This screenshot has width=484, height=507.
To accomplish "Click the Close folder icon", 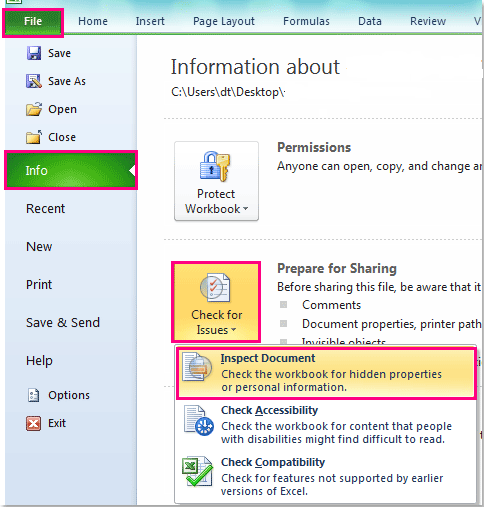I will [x=34, y=137].
